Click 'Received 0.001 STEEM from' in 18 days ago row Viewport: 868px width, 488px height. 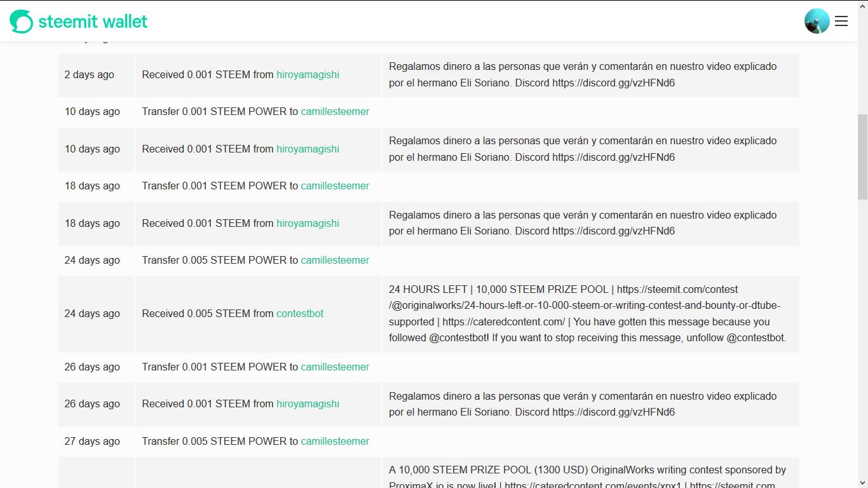click(x=208, y=223)
